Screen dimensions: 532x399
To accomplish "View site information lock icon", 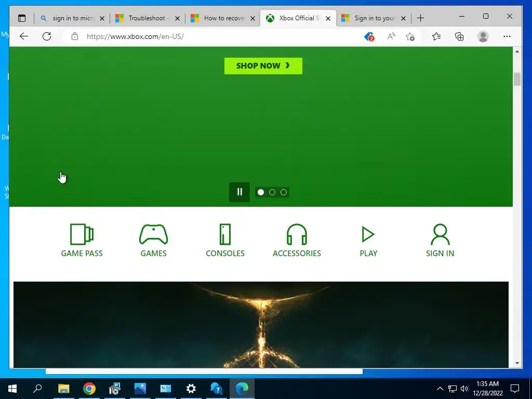I will click(75, 36).
